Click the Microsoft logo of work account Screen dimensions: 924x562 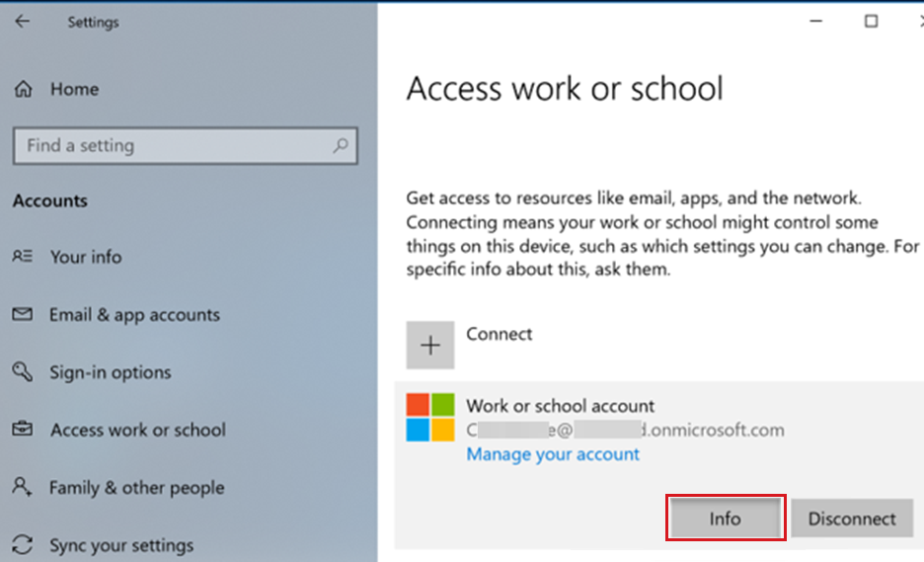pos(430,418)
